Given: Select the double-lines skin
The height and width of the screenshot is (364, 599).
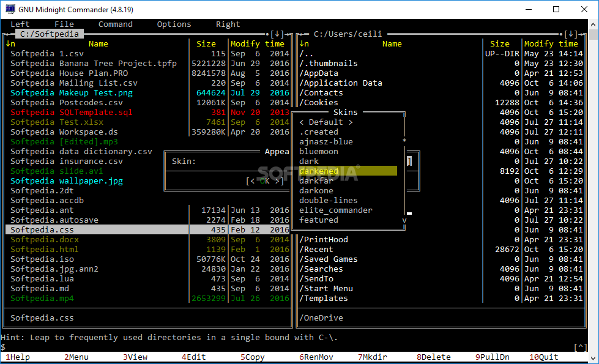Looking at the screenshot, I should point(328,201).
